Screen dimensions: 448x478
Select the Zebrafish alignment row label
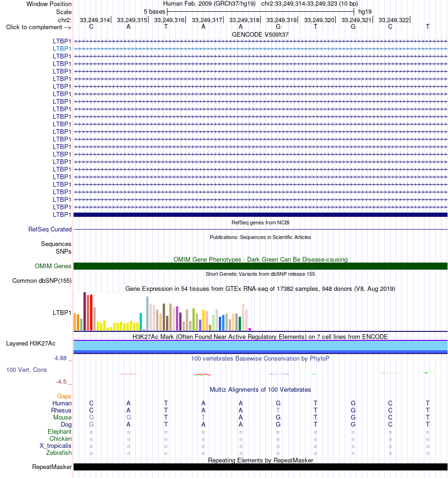59,453
